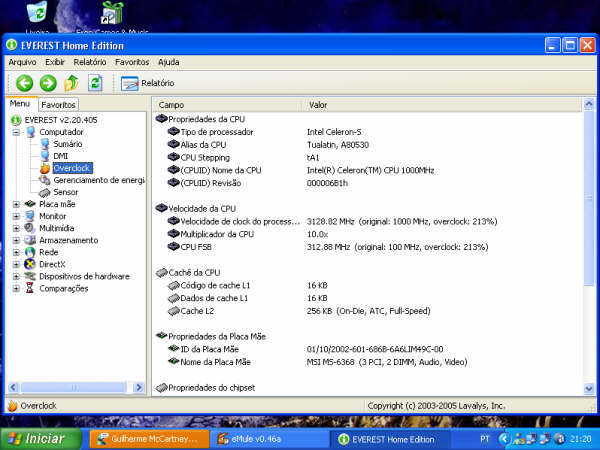Switch to the eMule v0.46a taskbar button

click(x=270, y=439)
